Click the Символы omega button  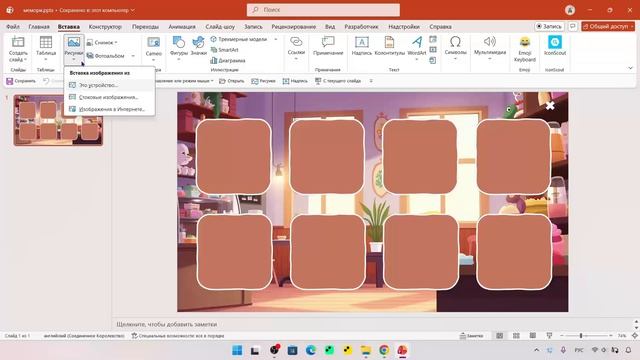point(456,49)
